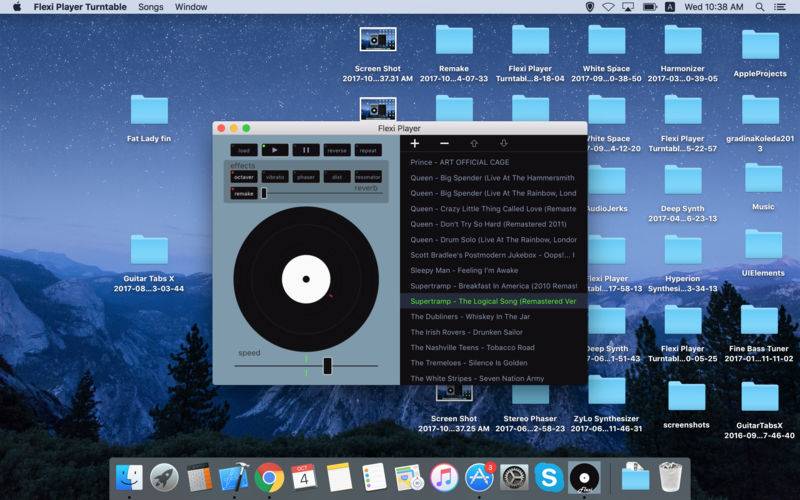Remove selected song using minus icon
The height and width of the screenshot is (500, 800).
[x=444, y=143]
